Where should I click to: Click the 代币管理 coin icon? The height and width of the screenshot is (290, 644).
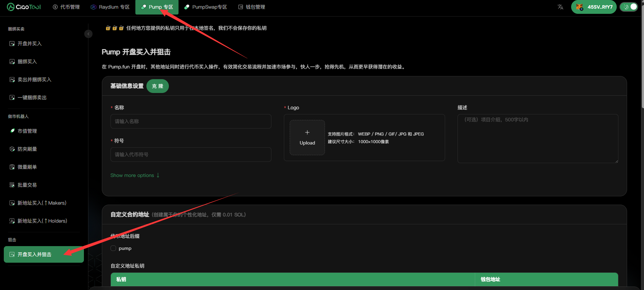click(55, 7)
